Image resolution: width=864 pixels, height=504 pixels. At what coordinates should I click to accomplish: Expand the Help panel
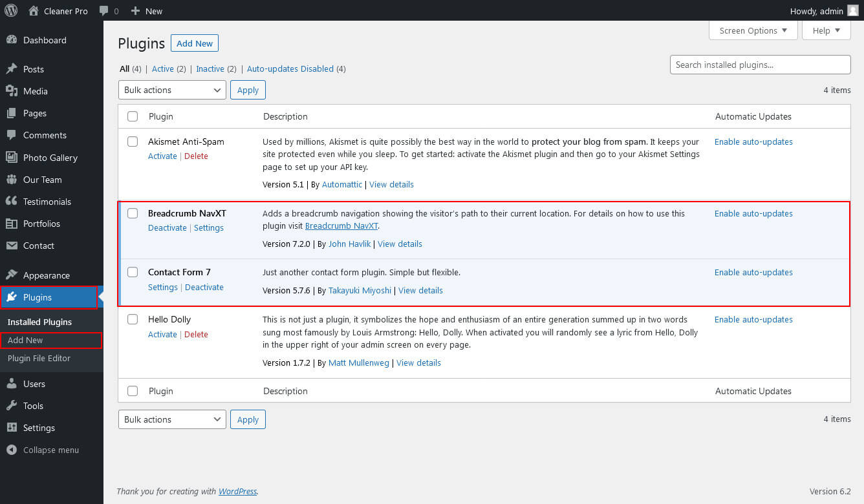[826, 30]
